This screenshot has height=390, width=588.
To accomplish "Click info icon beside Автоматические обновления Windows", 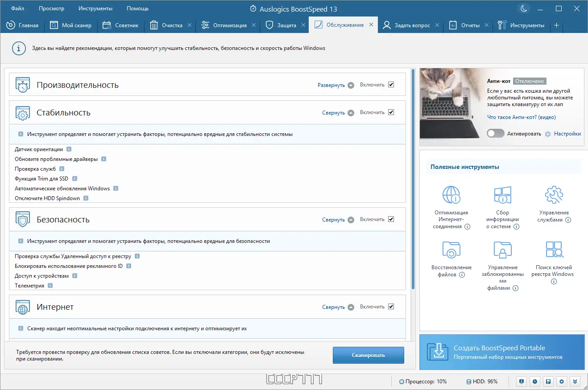I will [x=116, y=189].
